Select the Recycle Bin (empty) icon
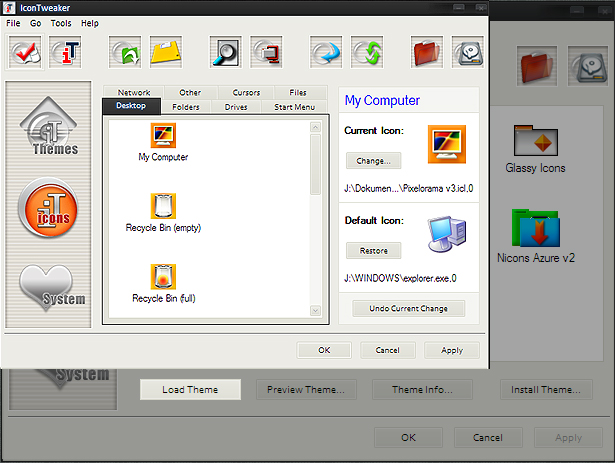615x463 pixels. 163,213
